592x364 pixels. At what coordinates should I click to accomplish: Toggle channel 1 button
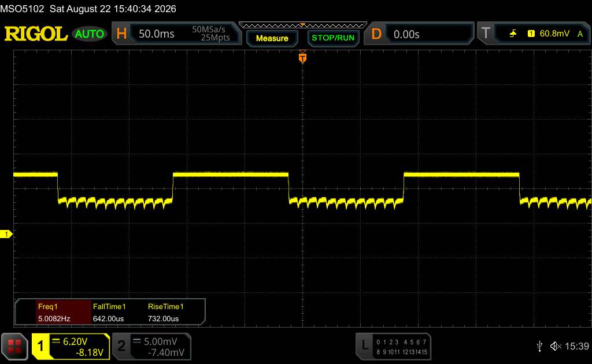(40, 346)
